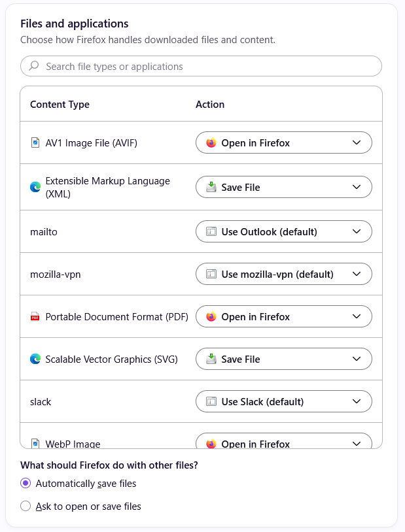Open the SVG action dropdown

(x=284, y=359)
